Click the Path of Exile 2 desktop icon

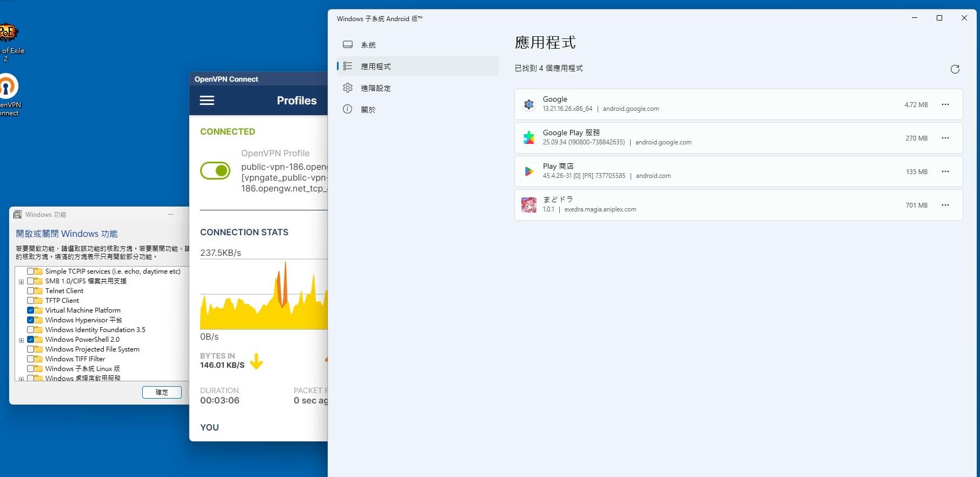8,34
